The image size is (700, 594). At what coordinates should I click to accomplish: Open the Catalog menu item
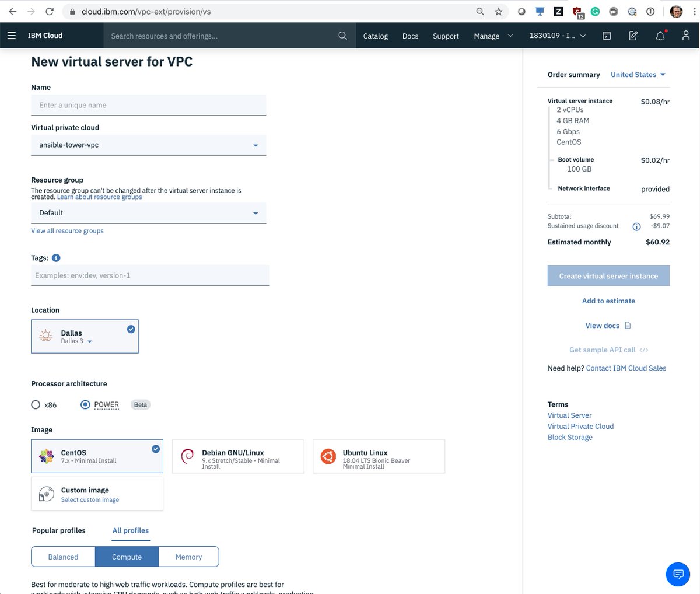coord(375,36)
